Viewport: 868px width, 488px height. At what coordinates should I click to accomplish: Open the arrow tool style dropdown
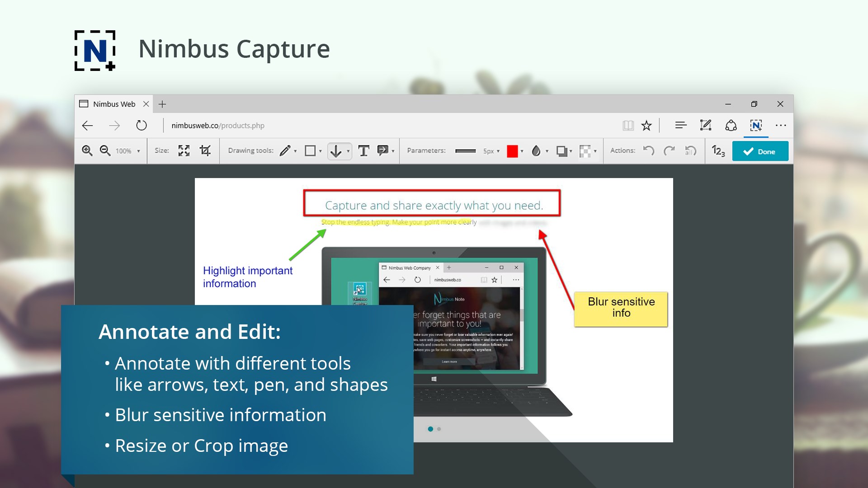(x=348, y=151)
